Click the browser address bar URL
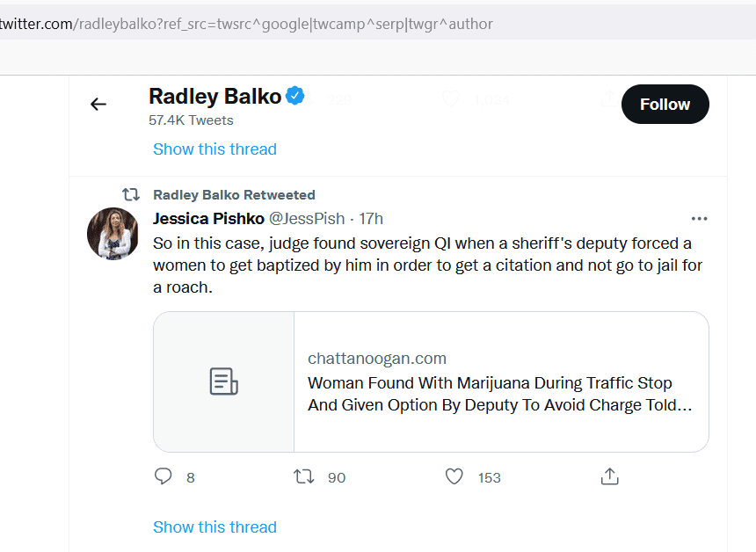The width and height of the screenshot is (756, 552). [x=246, y=24]
